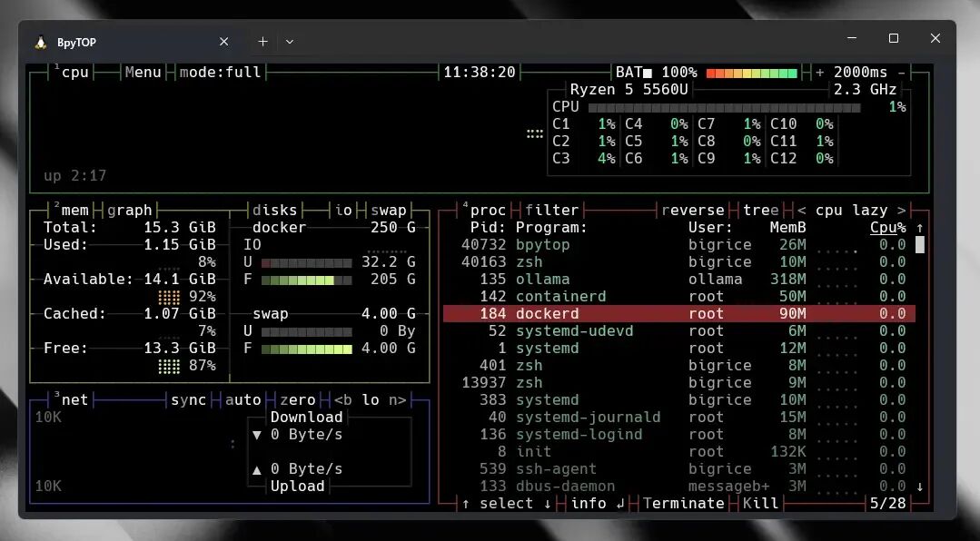
Task: Select the ssh-agent process row
Action: pos(678,469)
